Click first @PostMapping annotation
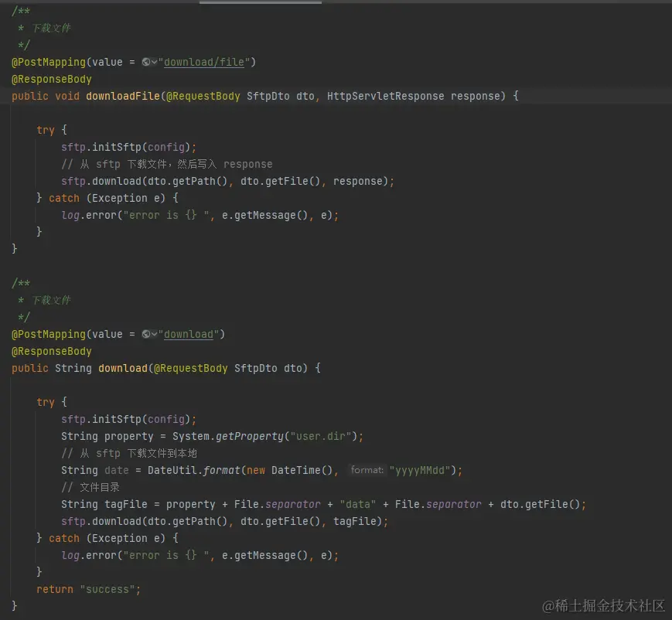Image resolution: width=672 pixels, height=620 pixels. point(49,62)
